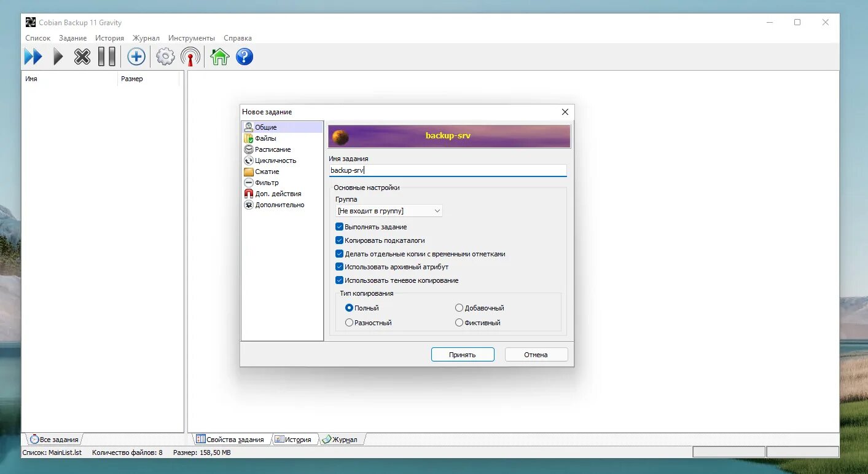Open settings with the gear icon
The height and width of the screenshot is (474, 868).
pyautogui.click(x=165, y=57)
